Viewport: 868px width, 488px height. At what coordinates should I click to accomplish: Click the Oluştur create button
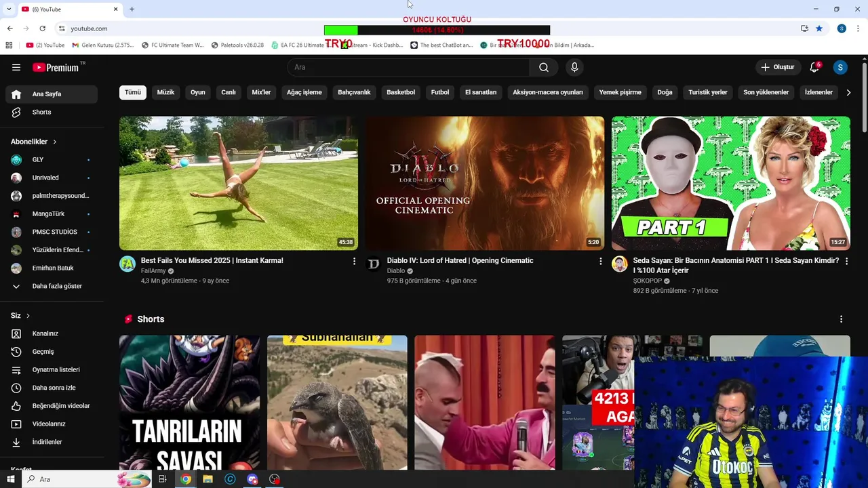(x=778, y=67)
